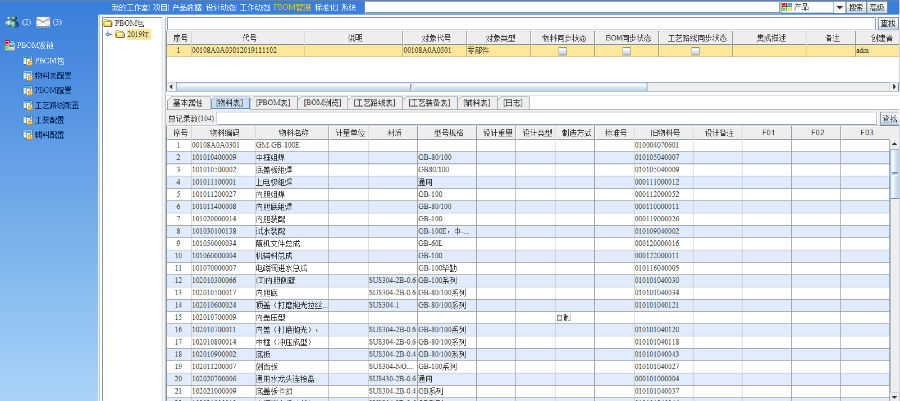The width and height of the screenshot is (900, 401).
Task: Toggle the BOM同步状态 checkbox in row 1
Action: [627, 49]
